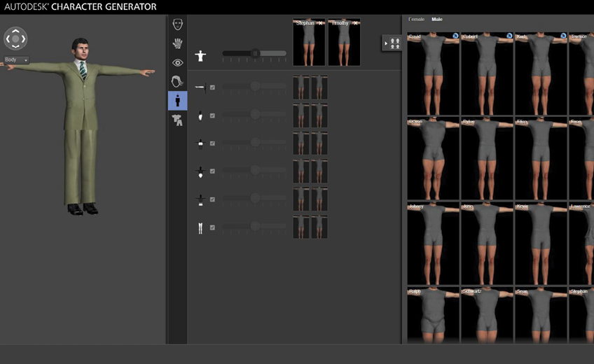Choose the David body preset
This screenshot has height=364, width=594.
tap(433, 73)
